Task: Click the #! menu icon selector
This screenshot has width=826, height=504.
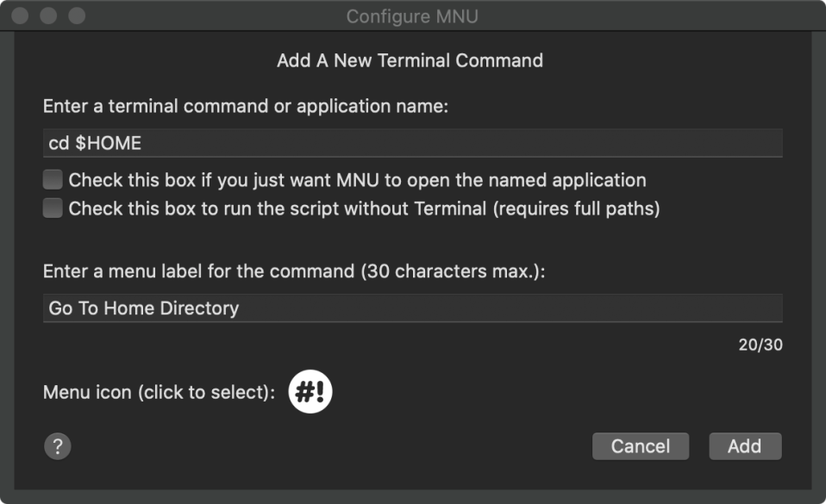Action: (310, 392)
